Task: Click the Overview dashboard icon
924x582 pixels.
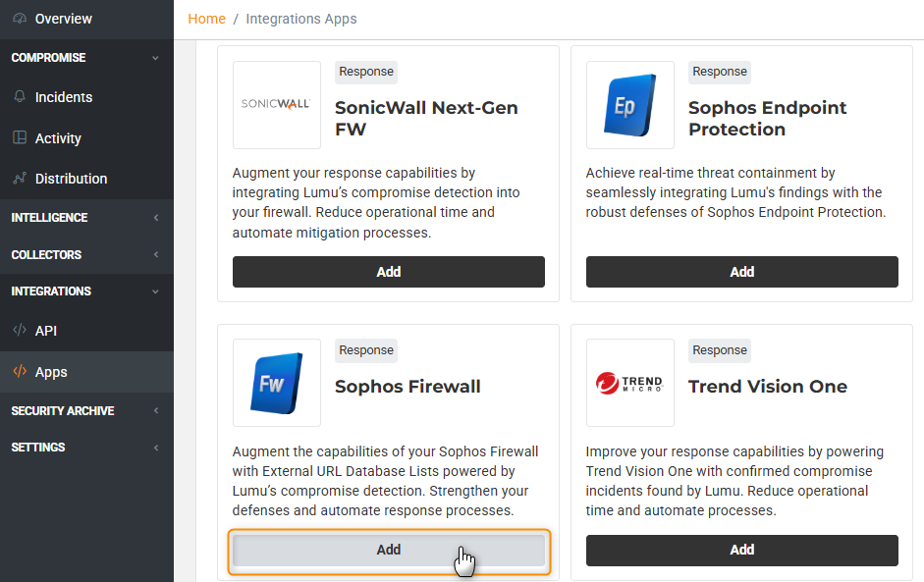Action: click(x=20, y=19)
